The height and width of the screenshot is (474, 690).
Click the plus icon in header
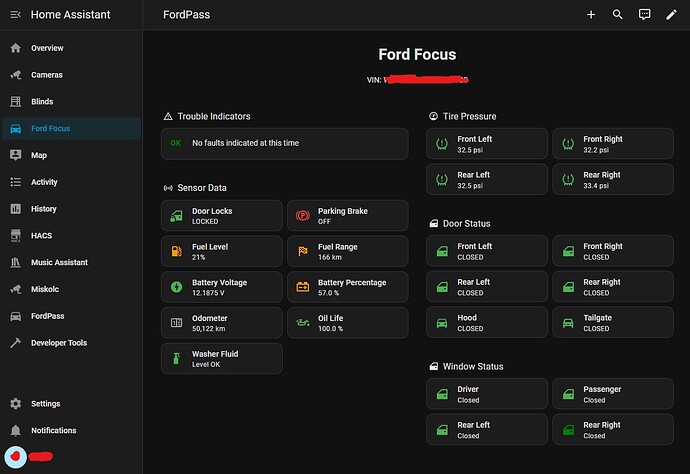click(591, 15)
